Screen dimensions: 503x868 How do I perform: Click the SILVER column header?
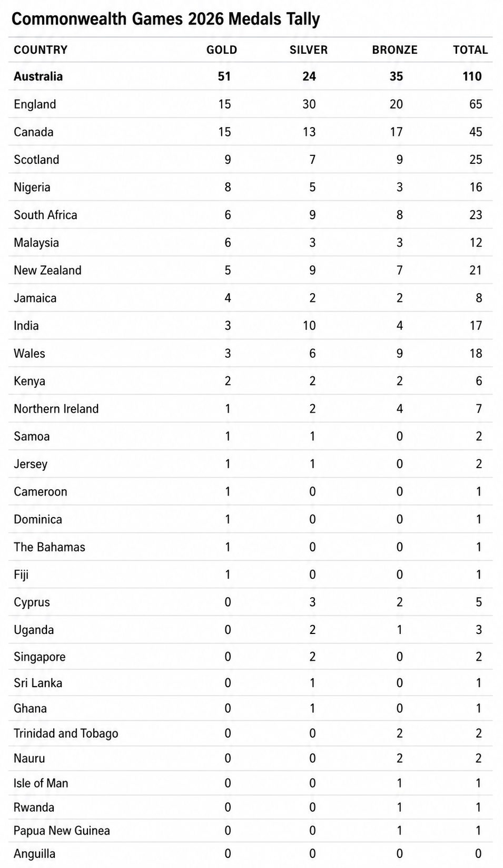[x=309, y=50]
